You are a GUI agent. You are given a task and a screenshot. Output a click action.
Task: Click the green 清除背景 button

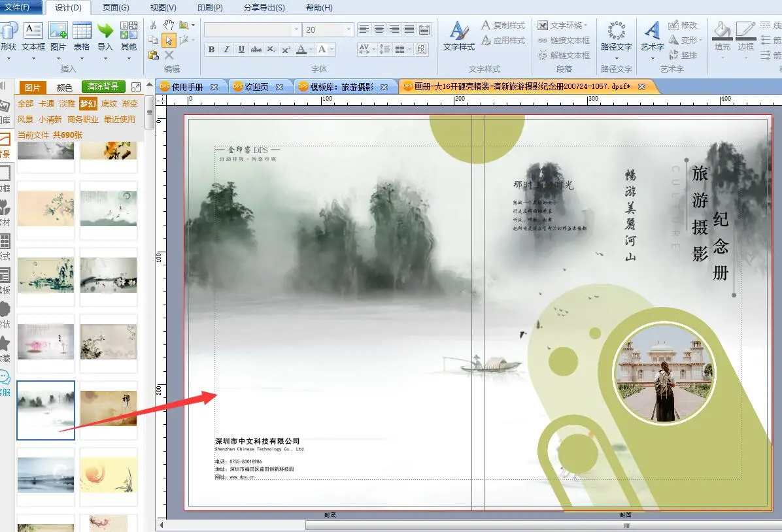(103, 87)
